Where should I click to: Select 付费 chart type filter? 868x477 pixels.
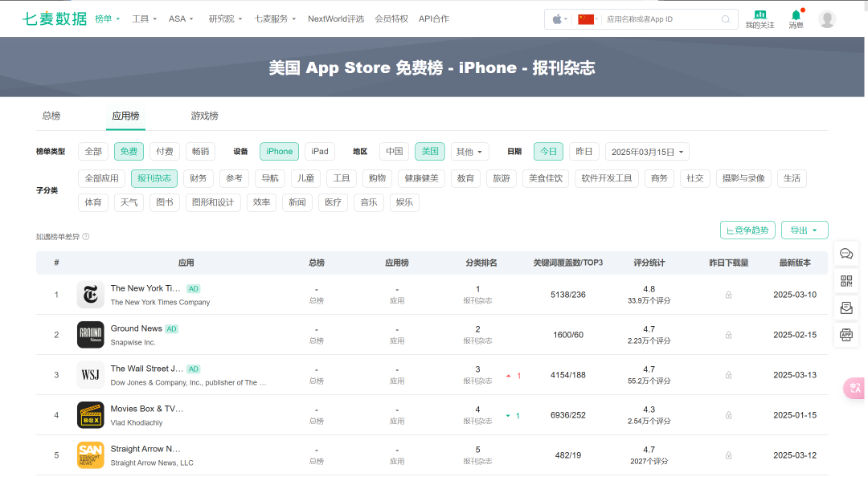tap(165, 152)
